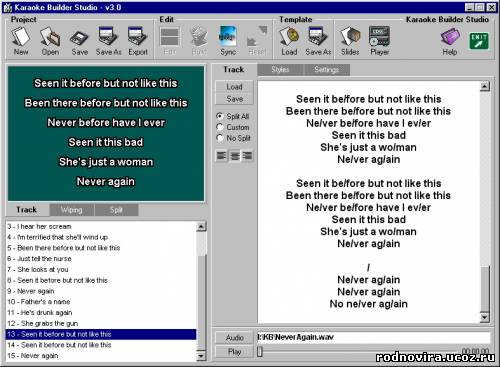Switch to Styles tab
This screenshot has height=367, width=500.
tap(280, 69)
